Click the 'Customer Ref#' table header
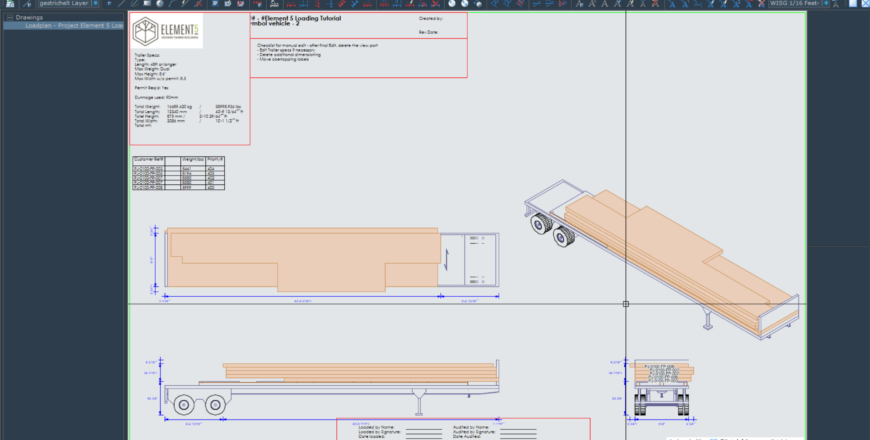870x440 pixels. [x=149, y=159]
